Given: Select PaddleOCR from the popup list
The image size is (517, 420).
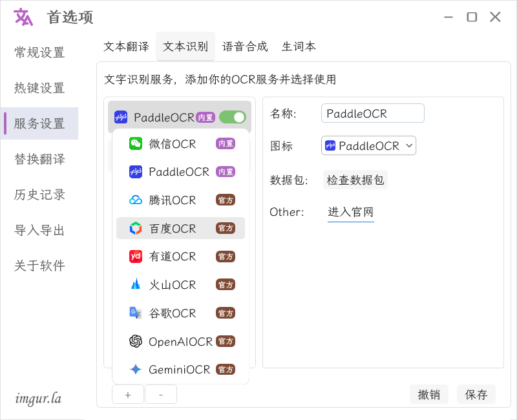Looking at the screenshot, I should click(181, 172).
